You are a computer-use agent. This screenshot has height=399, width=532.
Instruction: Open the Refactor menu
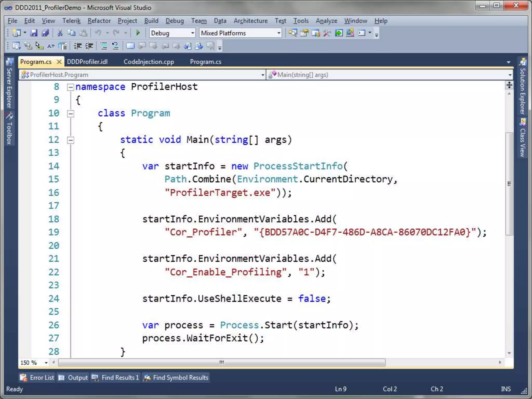pos(99,21)
